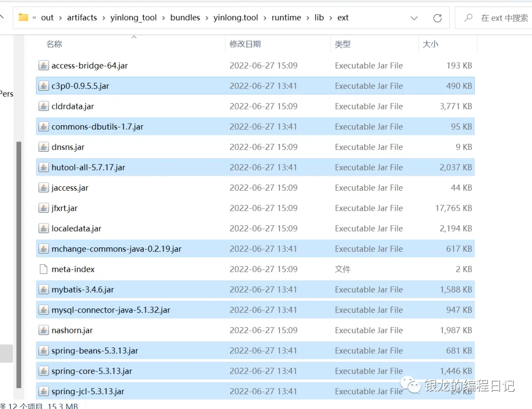Navigate to the bundles breadcrumb folder
The image size is (532, 409).
185,18
